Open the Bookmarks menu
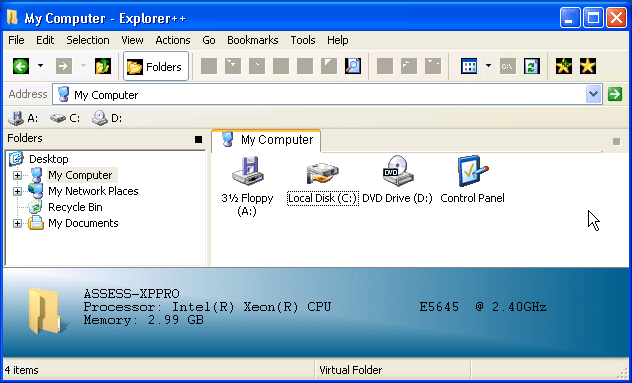Viewport: 632px width, 383px height. pos(253,40)
